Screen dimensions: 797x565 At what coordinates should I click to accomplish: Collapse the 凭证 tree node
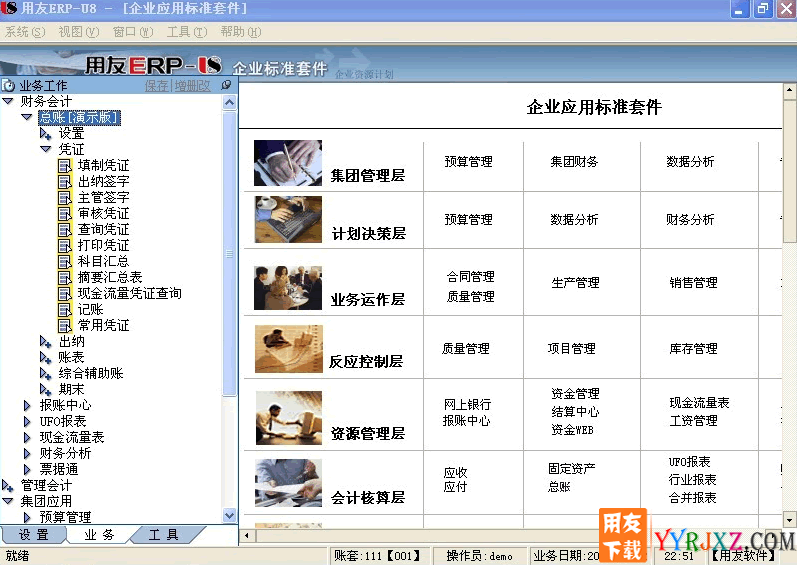coord(46,149)
